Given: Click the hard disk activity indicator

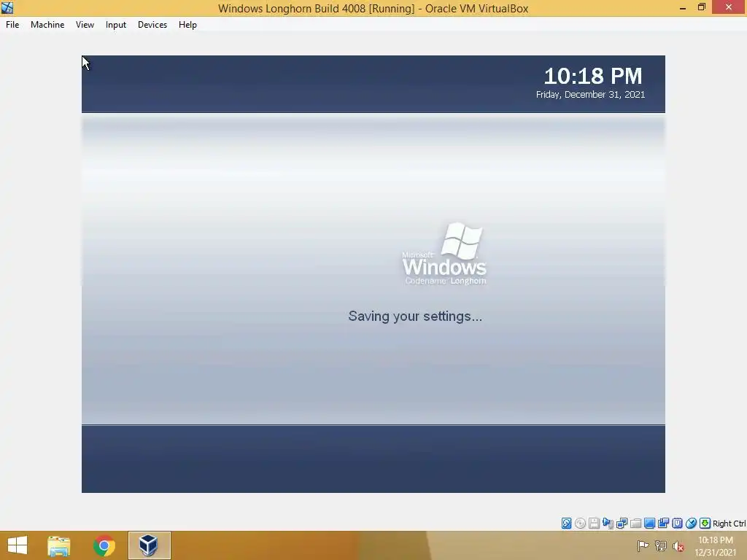Looking at the screenshot, I should point(566,524).
